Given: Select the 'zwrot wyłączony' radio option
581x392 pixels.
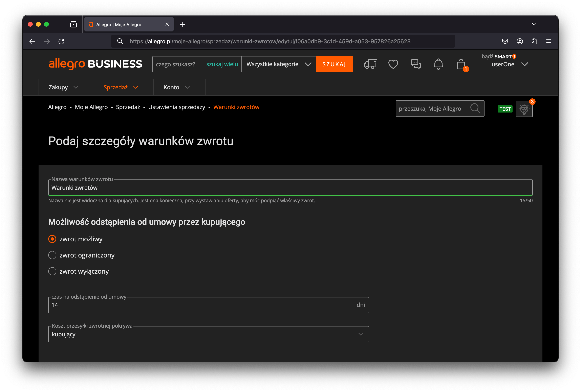Looking at the screenshot, I should point(52,271).
